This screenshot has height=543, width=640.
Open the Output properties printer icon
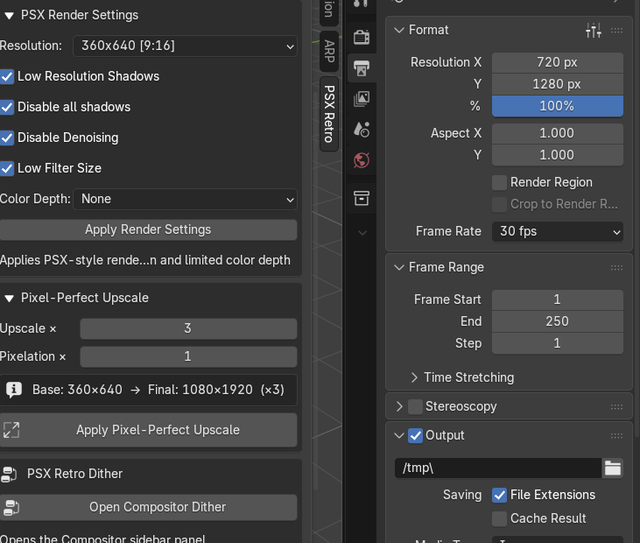pyautogui.click(x=361, y=68)
